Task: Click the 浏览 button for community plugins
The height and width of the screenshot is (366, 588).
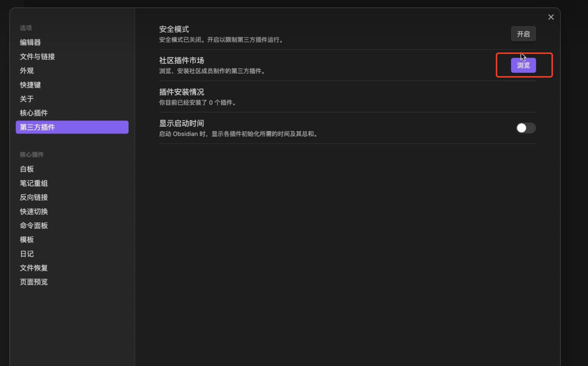Action: 523,65
